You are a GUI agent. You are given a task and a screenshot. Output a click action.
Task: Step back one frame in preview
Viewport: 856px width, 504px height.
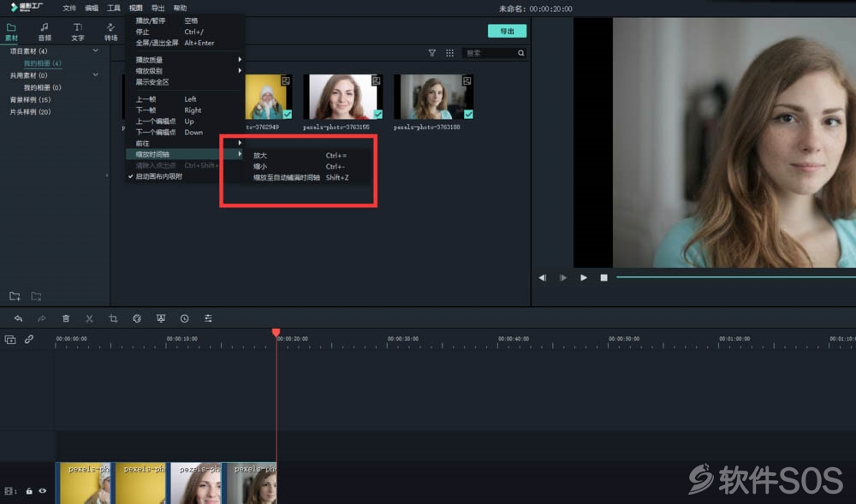click(x=542, y=277)
